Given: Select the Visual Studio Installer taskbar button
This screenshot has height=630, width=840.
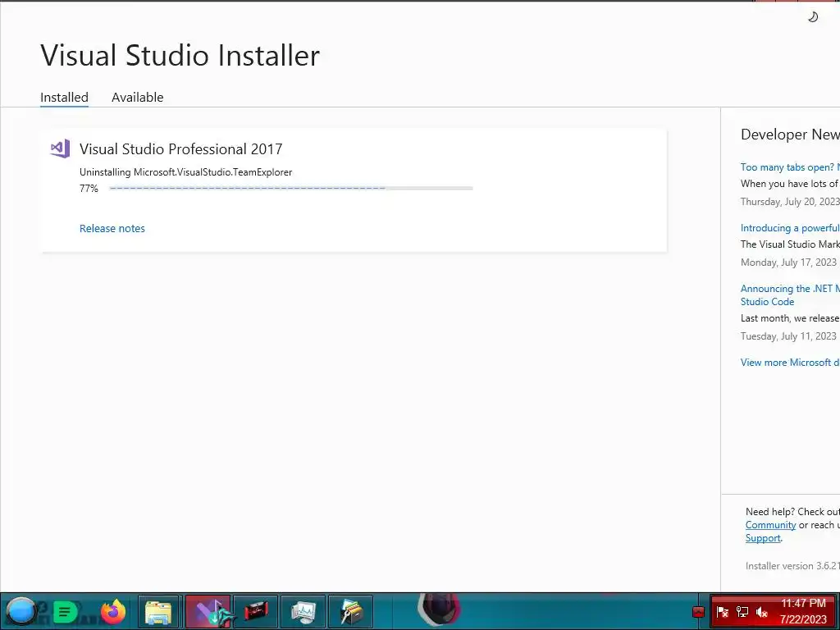Looking at the screenshot, I should (x=208, y=612).
